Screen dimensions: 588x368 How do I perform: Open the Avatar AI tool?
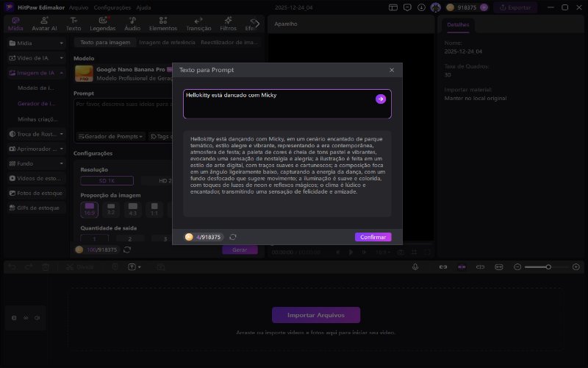[x=44, y=24]
